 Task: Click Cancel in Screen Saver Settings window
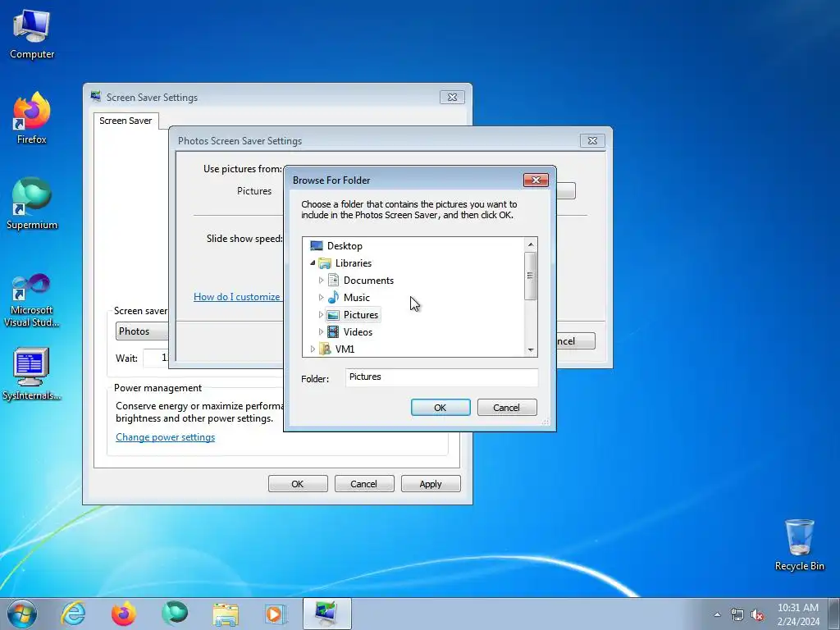[364, 484]
